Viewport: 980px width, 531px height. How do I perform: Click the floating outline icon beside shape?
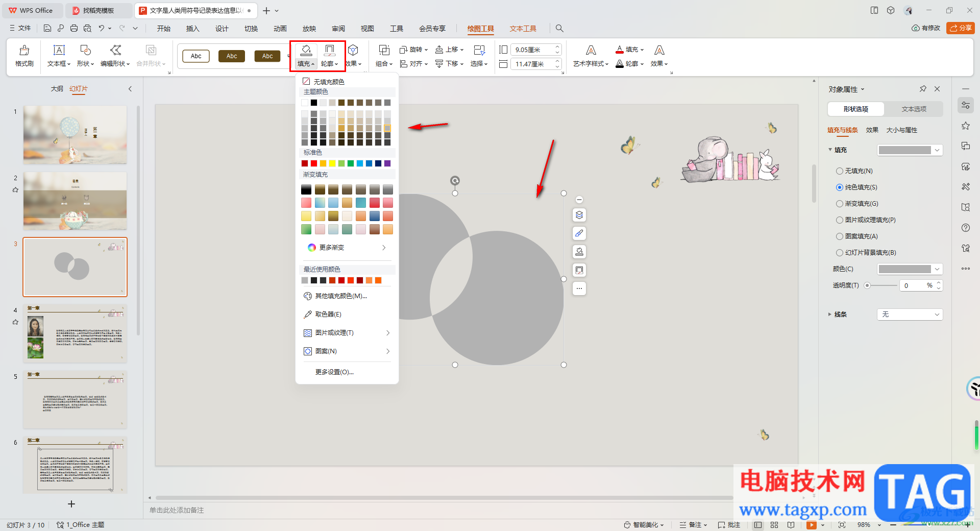point(579,270)
